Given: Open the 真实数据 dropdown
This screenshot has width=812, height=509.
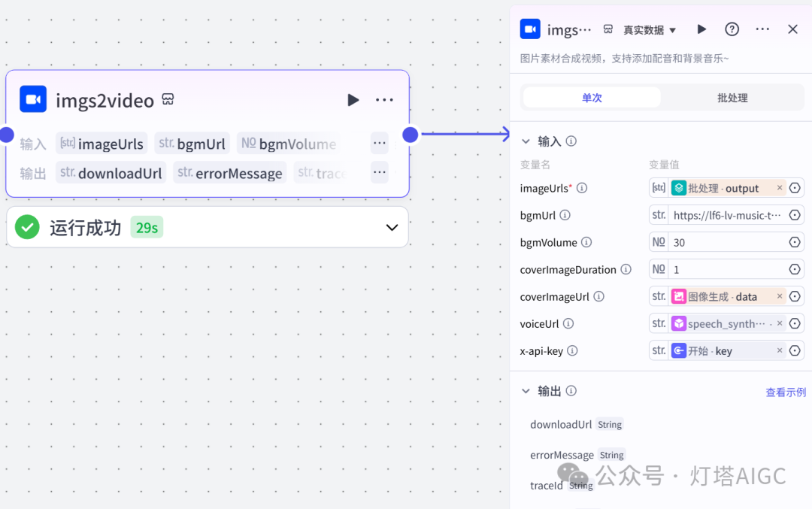Looking at the screenshot, I should point(646,29).
